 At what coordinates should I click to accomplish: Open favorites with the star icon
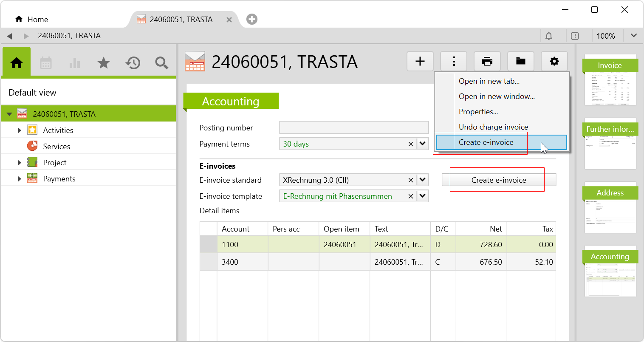pyautogui.click(x=104, y=63)
